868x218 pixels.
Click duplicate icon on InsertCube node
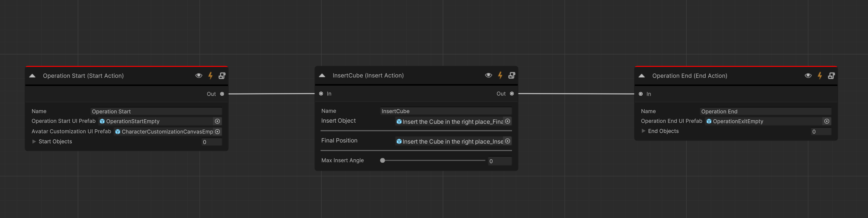[x=512, y=75]
